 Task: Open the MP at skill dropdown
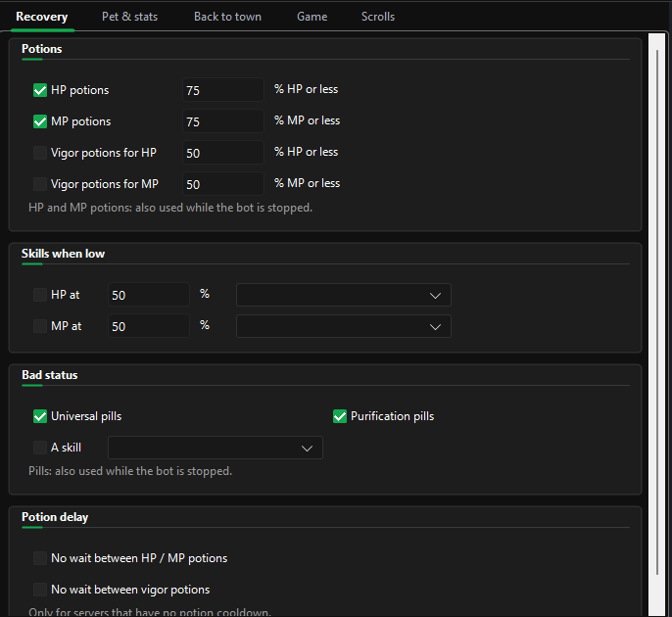pos(344,326)
